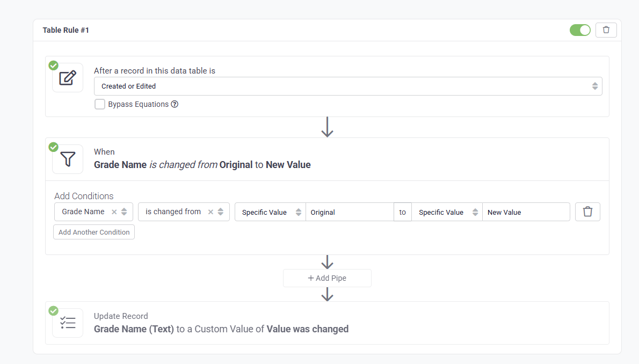
Task: Open the second Specific Value dropdown after 'to'
Action: coord(447,212)
